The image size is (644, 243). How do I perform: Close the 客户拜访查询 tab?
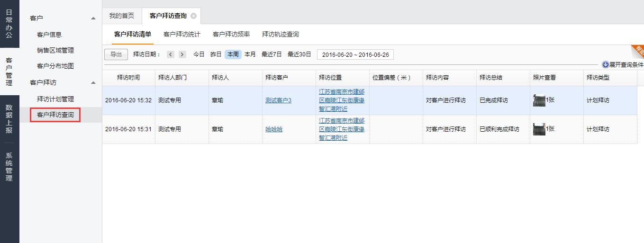(193, 16)
